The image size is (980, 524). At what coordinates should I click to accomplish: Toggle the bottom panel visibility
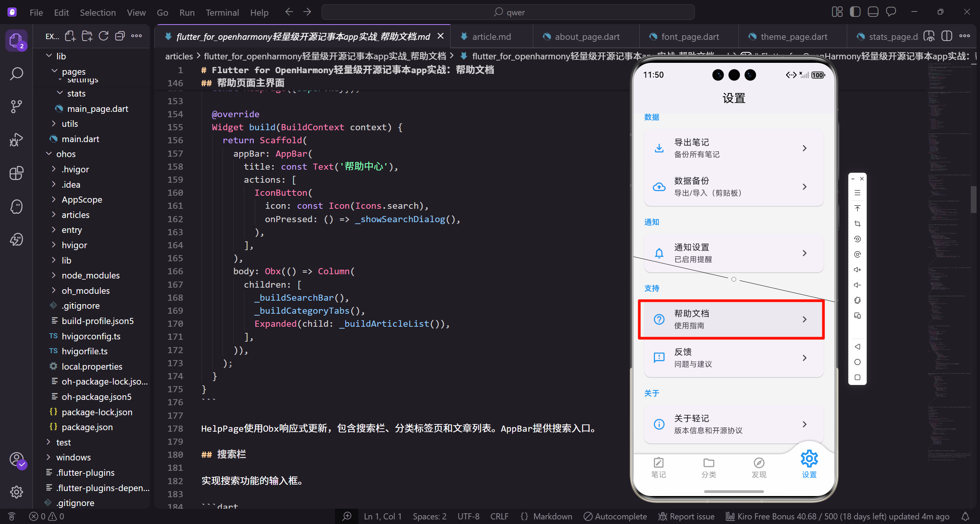[x=873, y=11]
